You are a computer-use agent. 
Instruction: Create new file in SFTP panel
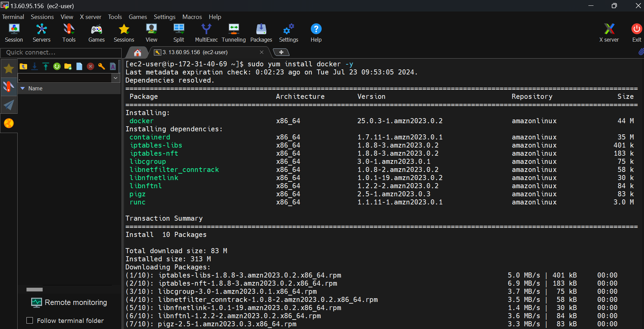[x=79, y=66]
